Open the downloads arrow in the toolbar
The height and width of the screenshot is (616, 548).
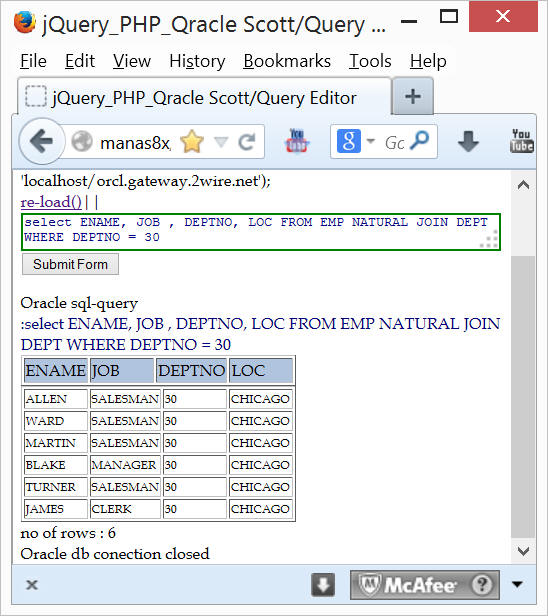[468, 141]
